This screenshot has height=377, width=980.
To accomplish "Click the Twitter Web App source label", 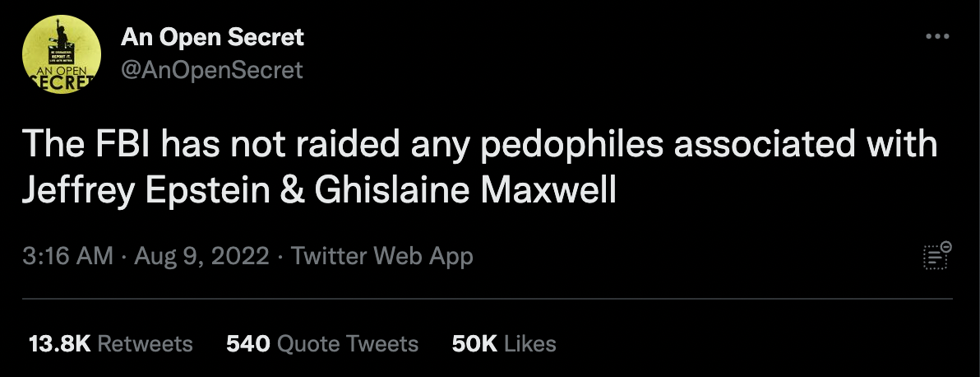I will [x=381, y=255].
